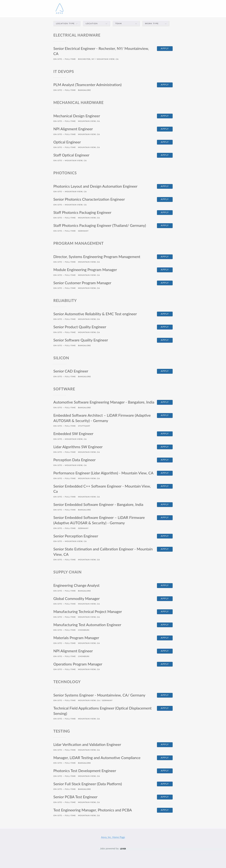The image size is (226, 868).
Task: Open the Location filter dropdown
Action: pyautogui.click(x=97, y=24)
